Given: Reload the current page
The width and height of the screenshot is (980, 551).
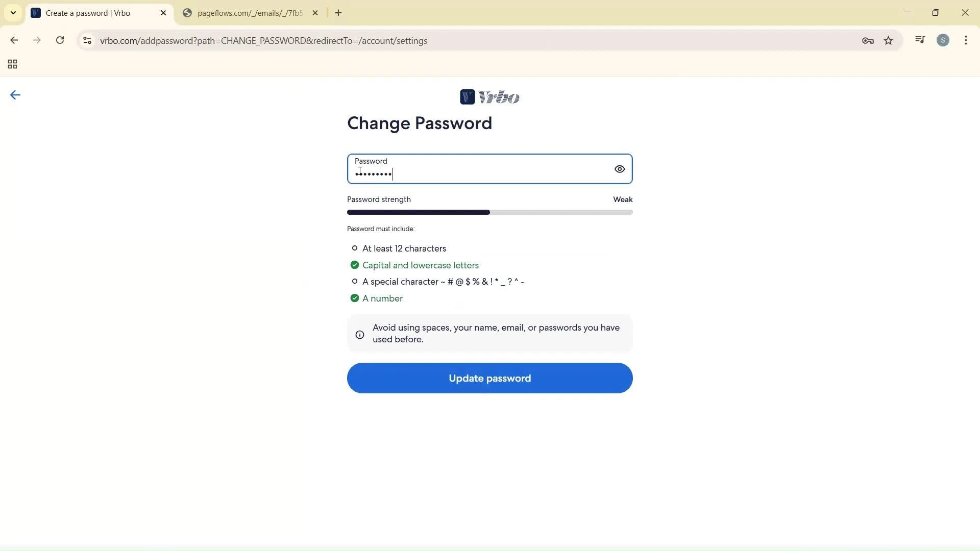Looking at the screenshot, I should tap(60, 40).
